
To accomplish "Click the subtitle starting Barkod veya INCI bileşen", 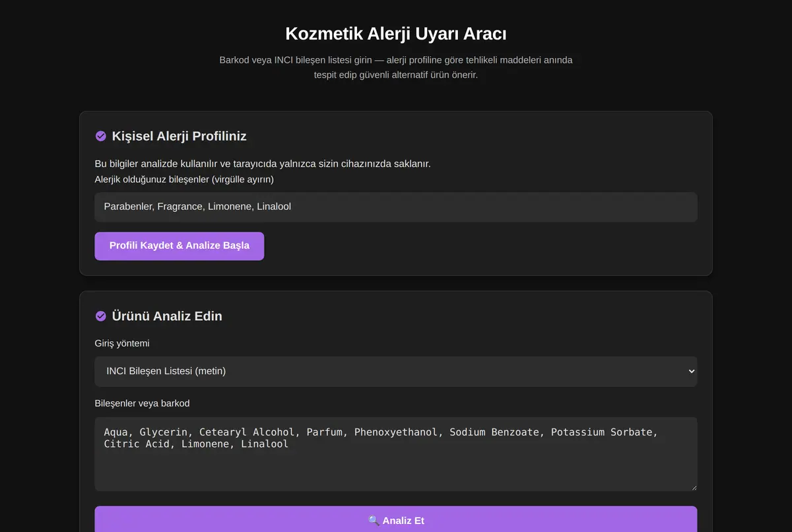I will point(396,67).
